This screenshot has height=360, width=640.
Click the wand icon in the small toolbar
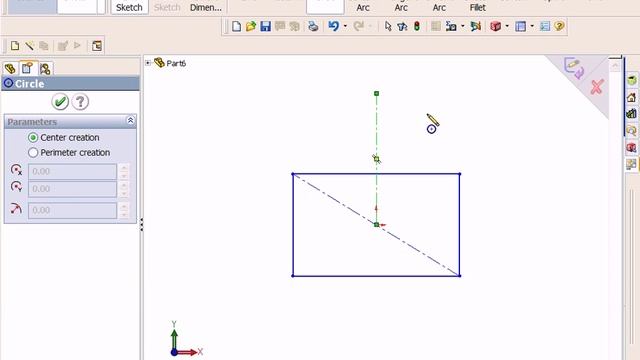[29, 46]
